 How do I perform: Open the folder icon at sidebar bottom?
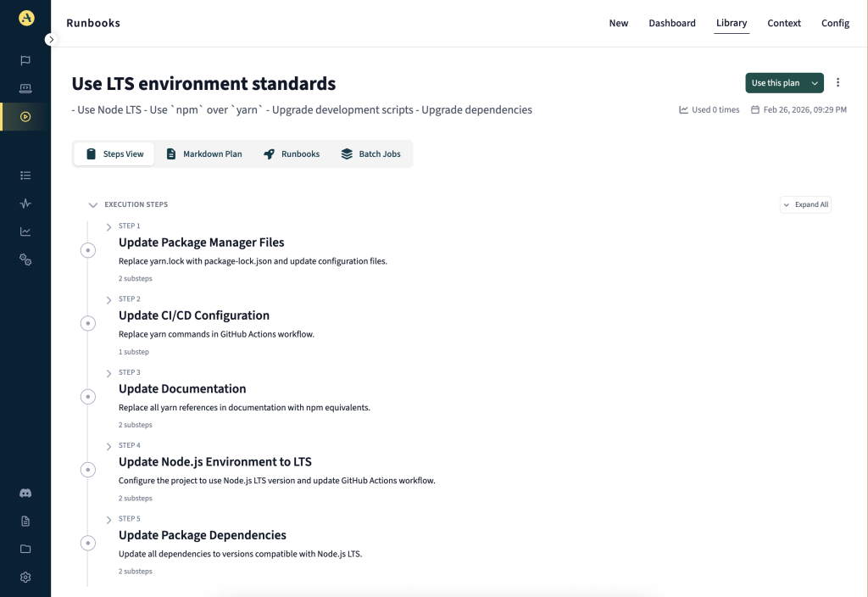25,549
